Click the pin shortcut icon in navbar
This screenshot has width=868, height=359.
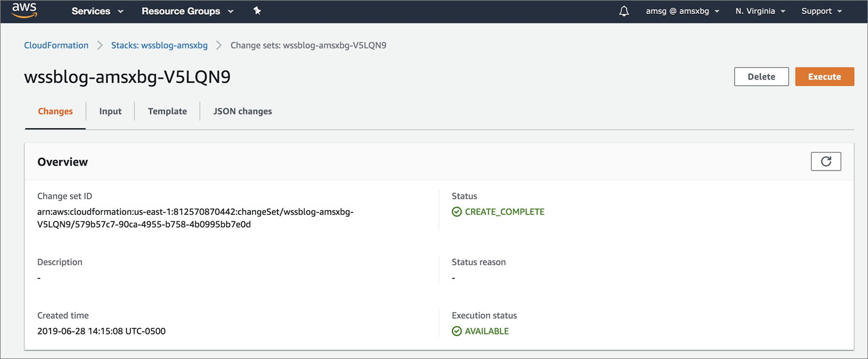257,11
